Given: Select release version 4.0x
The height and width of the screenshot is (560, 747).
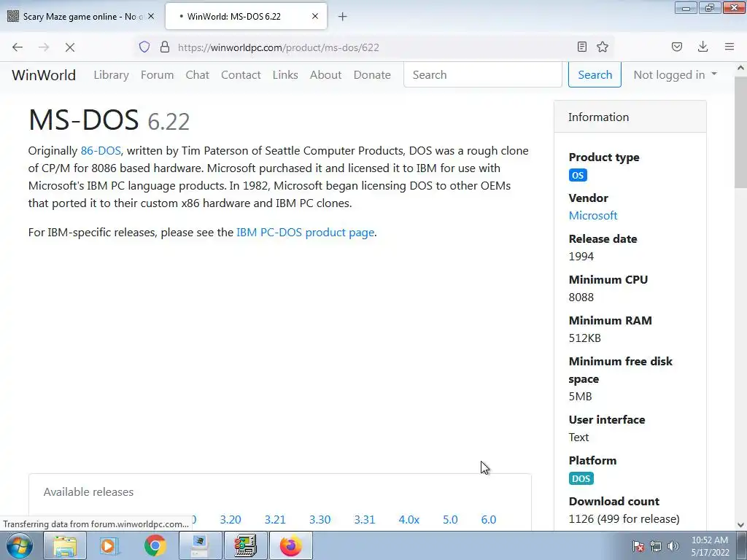Looking at the screenshot, I should click(x=409, y=519).
